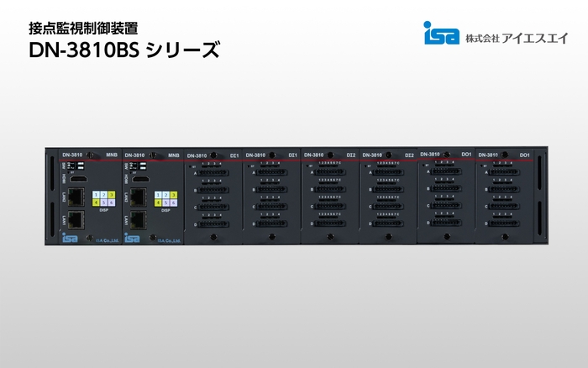Click the DO1 label on the right DO1 module

coord(525,155)
